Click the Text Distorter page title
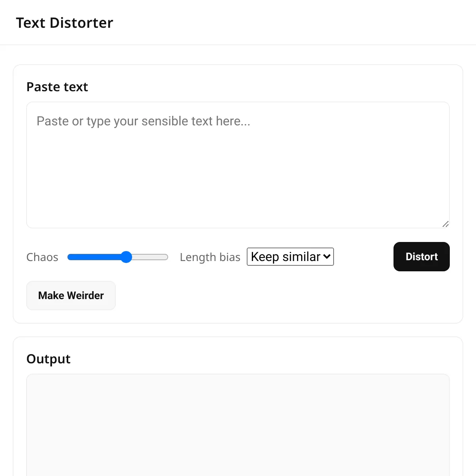 (65, 23)
